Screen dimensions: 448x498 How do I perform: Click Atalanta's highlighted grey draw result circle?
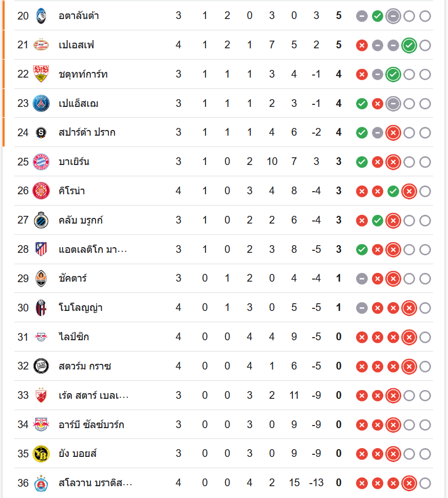pos(393,16)
